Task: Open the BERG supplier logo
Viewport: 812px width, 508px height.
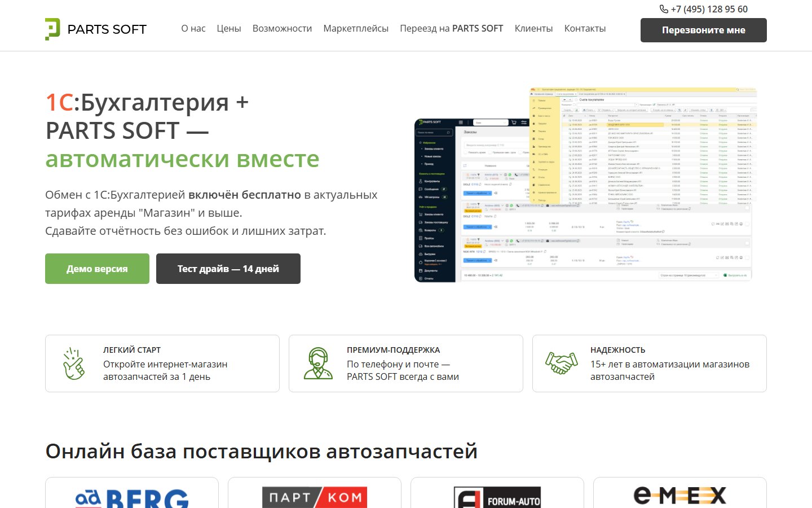Action: [132, 497]
